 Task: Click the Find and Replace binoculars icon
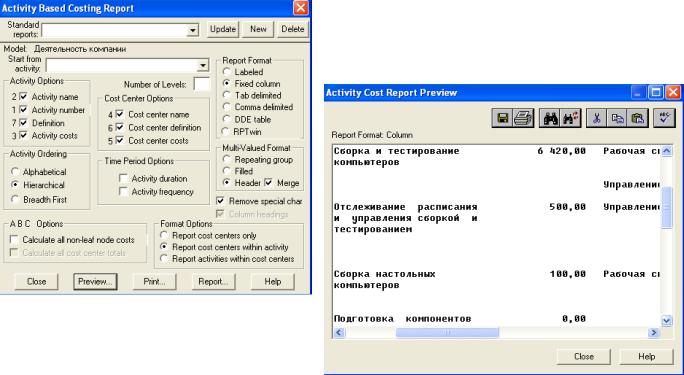click(x=570, y=118)
